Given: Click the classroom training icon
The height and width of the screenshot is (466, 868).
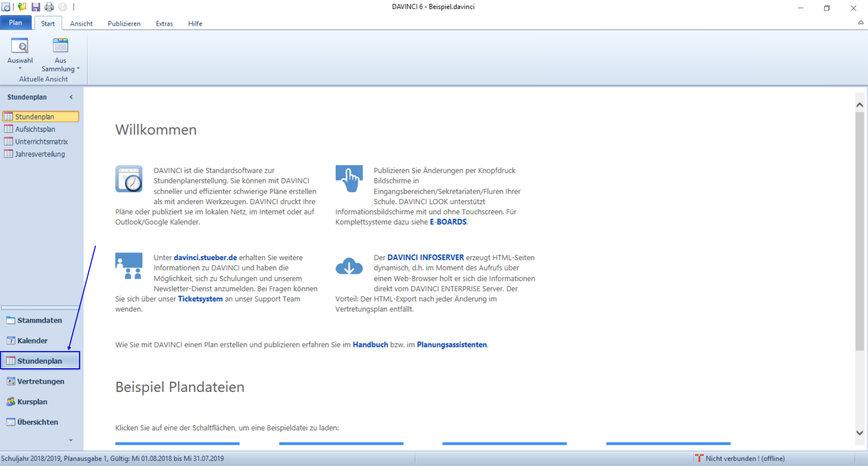Looking at the screenshot, I should [129, 266].
